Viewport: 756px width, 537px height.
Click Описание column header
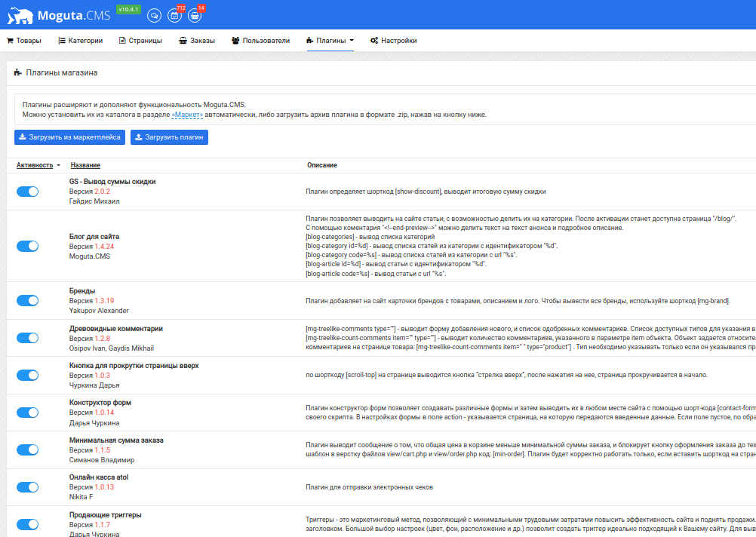click(x=322, y=165)
